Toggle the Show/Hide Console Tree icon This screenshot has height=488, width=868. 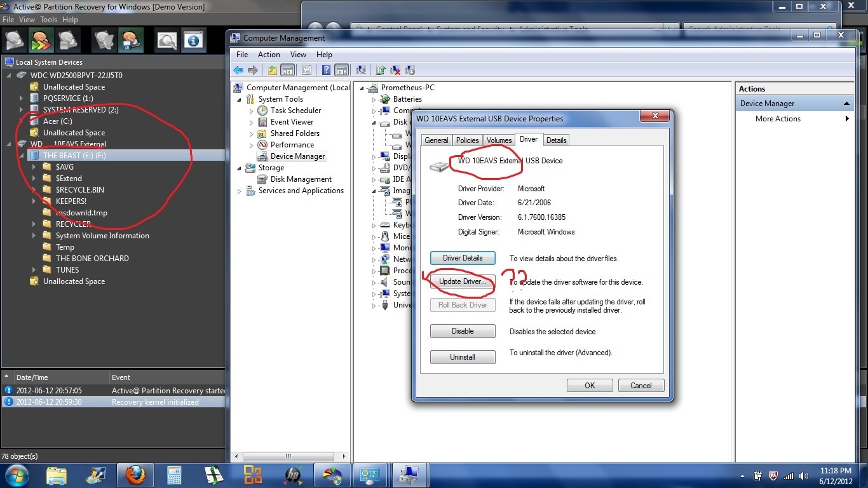[287, 71]
